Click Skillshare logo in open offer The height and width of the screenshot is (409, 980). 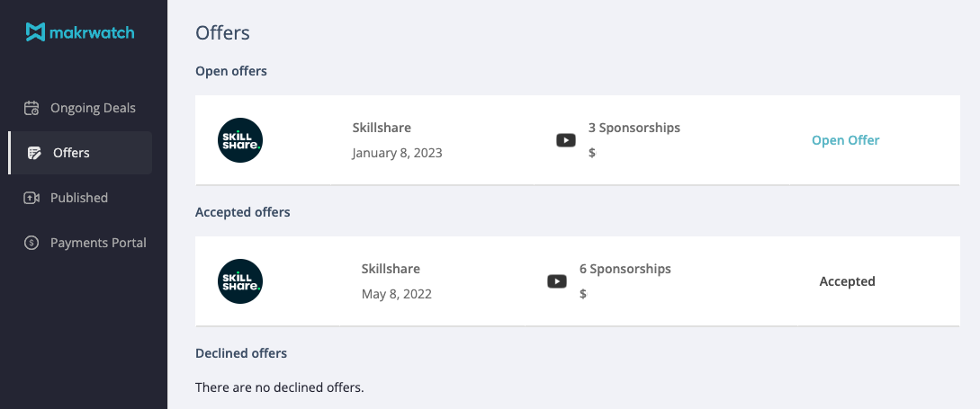[x=240, y=140]
